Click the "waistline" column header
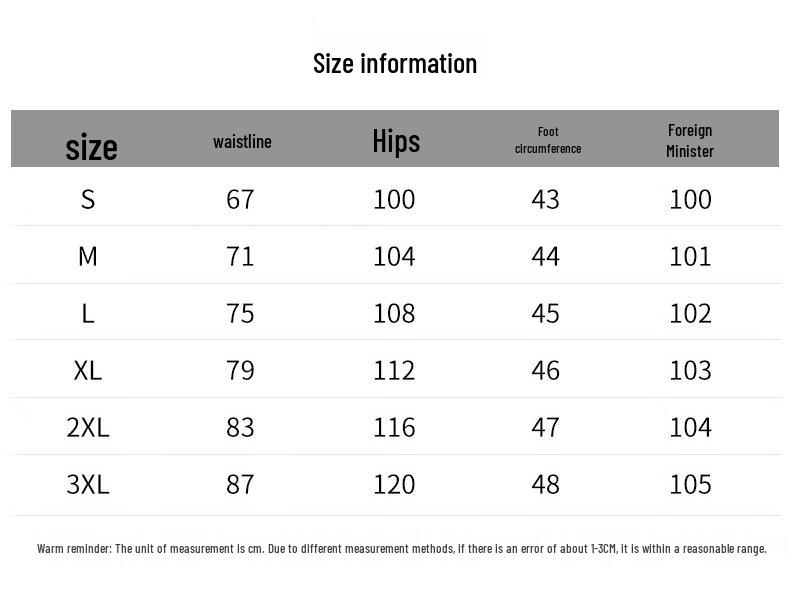The image size is (790, 593). [242, 141]
